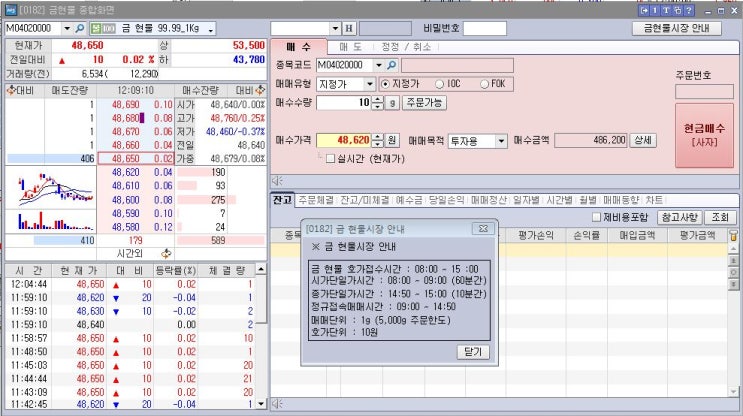The image size is (743, 416).
Task: Click the 매수수량 spinner arrows
Action: (378, 102)
